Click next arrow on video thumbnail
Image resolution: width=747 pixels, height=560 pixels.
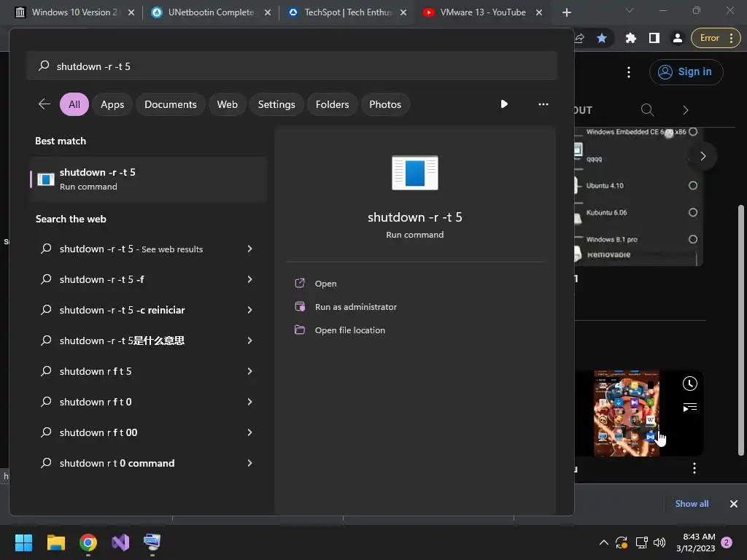tap(703, 156)
